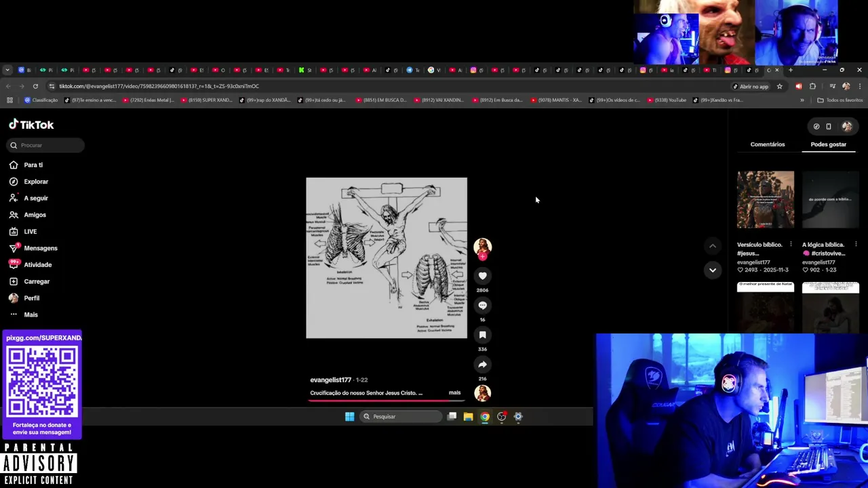Viewport: 868px width, 488px height.
Task: Open Todos os favoritos folder
Action: pos(840,100)
